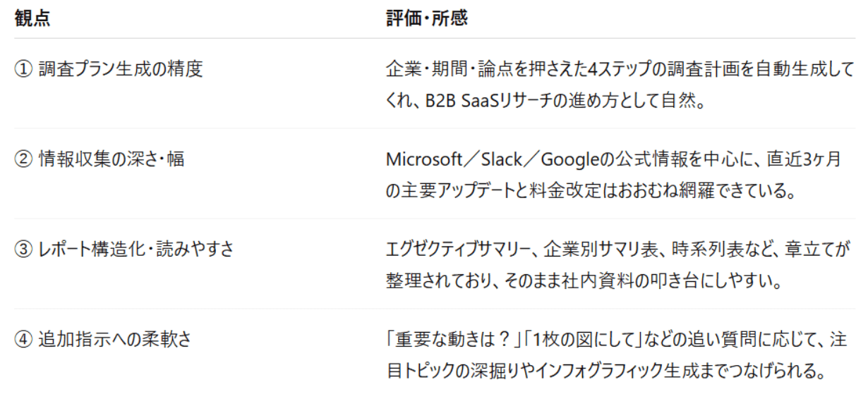Click the word Slack in the evaluation

[x=498, y=160]
